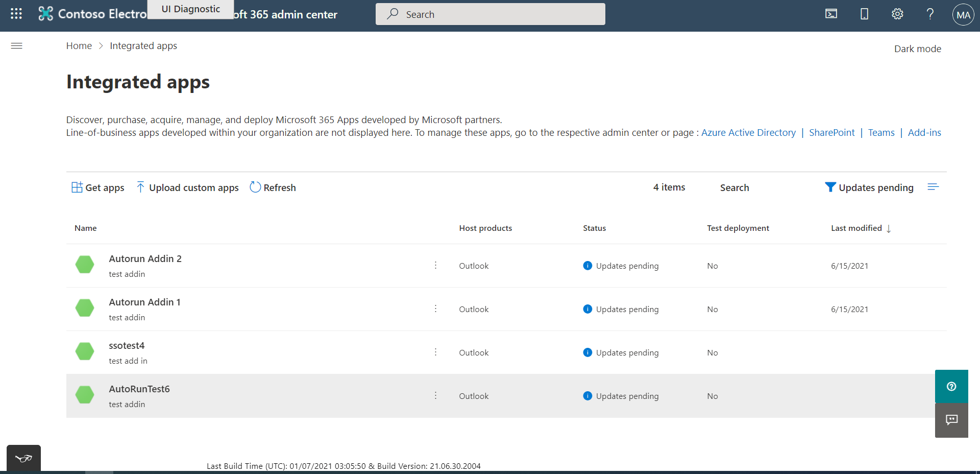Click the Last Build Time footer text

pyautogui.click(x=344, y=466)
